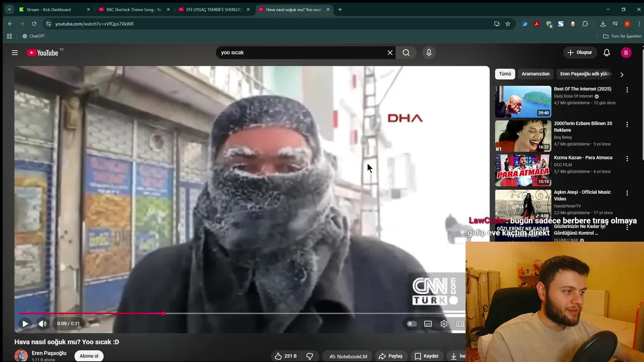Open options for Kızma Kazan video
This screenshot has height=362, width=644.
point(627,159)
